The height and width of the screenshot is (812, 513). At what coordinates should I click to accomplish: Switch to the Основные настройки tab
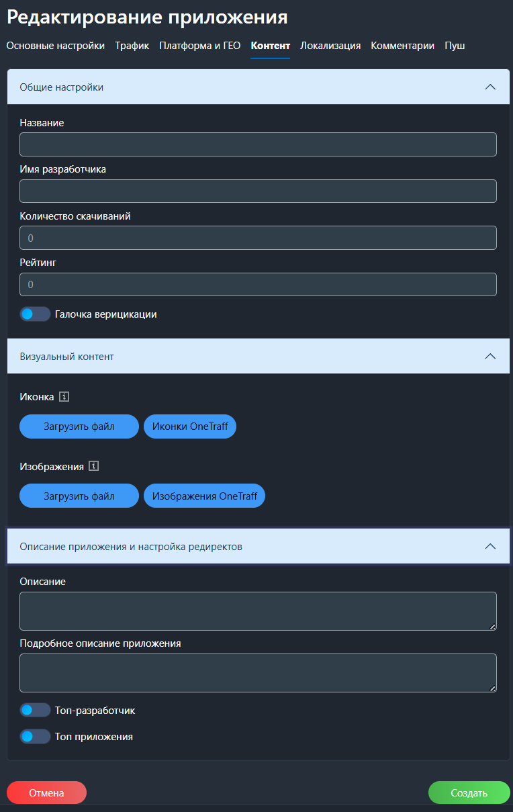pyautogui.click(x=56, y=46)
